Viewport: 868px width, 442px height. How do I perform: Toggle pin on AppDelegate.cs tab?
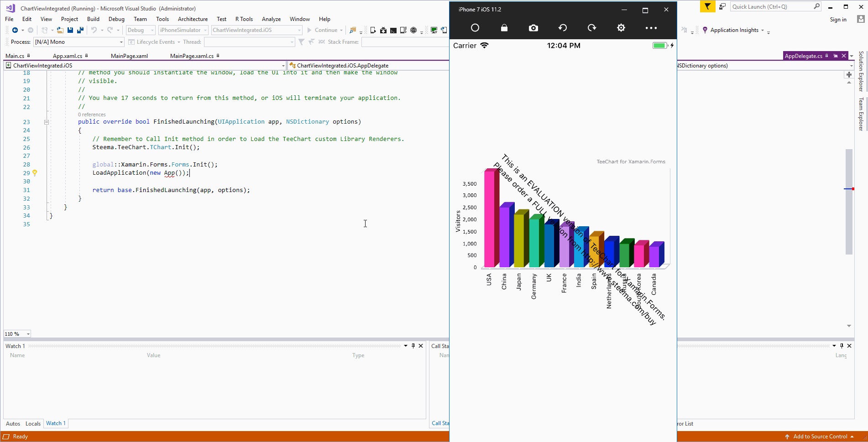(835, 56)
